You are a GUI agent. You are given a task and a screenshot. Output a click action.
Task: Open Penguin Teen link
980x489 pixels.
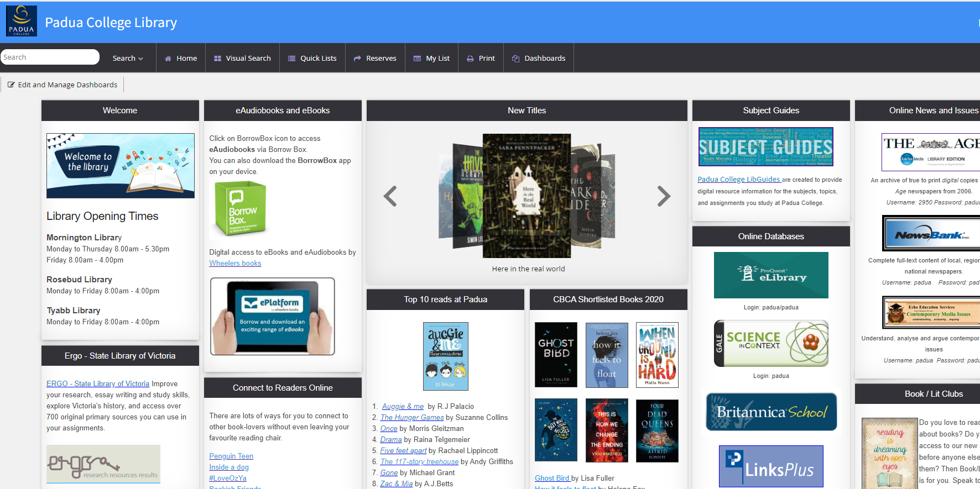point(231,456)
